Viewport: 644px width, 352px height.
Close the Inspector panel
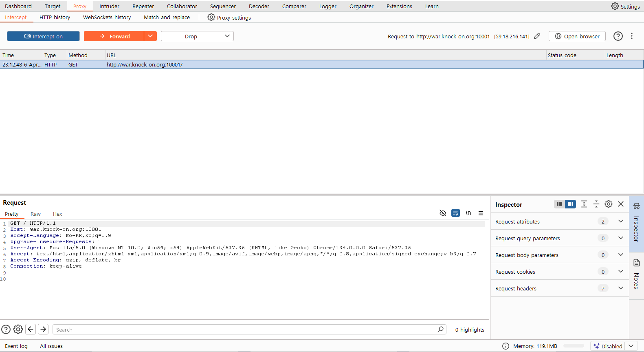click(621, 204)
